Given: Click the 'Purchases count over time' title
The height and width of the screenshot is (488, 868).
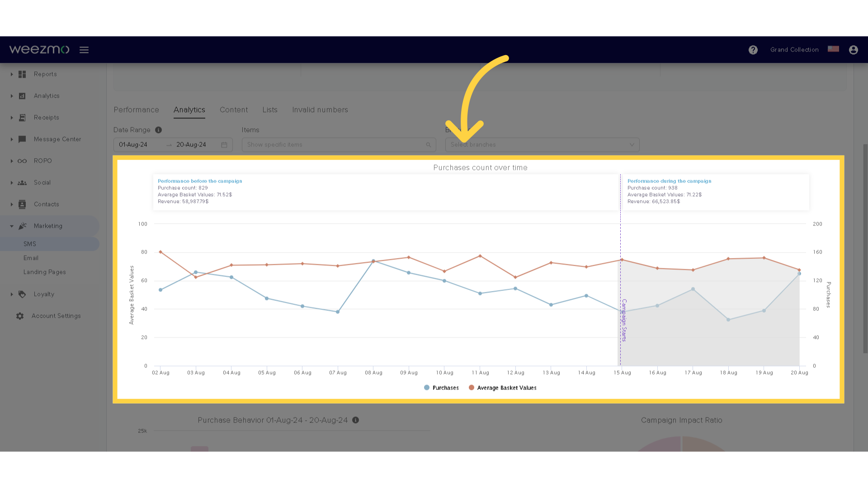Looking at the screenshot, I should click(x=480, y=168).
